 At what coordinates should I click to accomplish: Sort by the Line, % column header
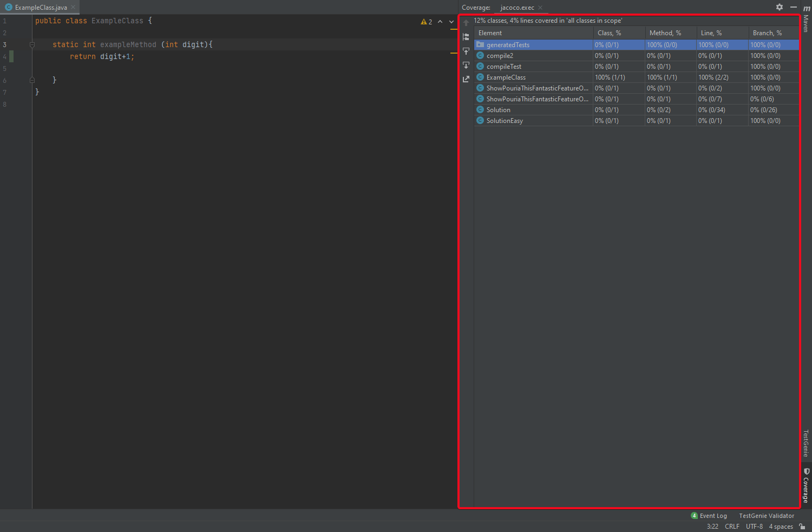tap(723, 33)
